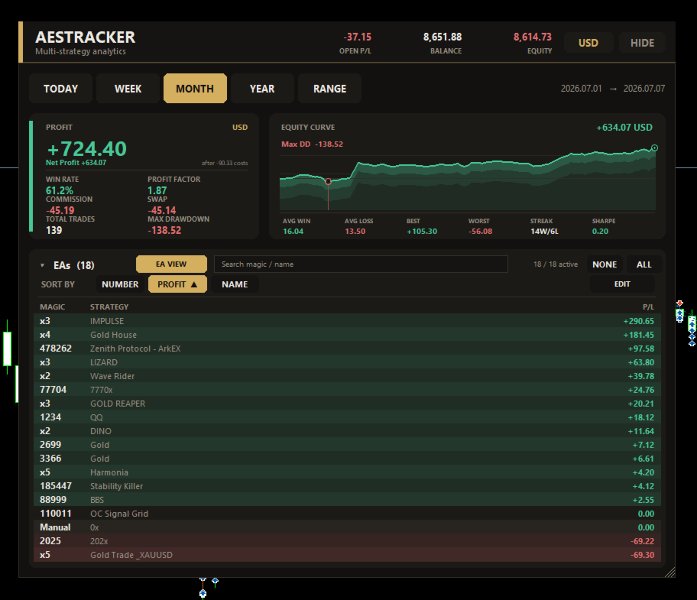Sort EAs by NUMBER
The image size is (697, 600).
coord(120,284)
